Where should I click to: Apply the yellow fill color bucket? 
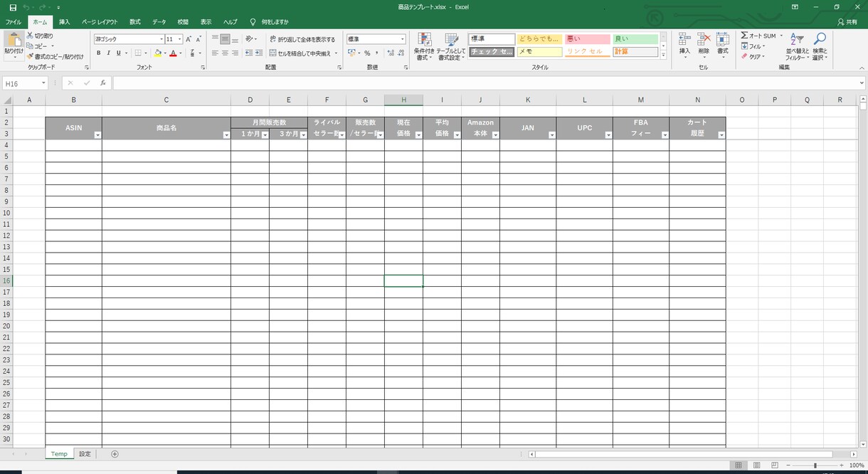coord(158,53)
